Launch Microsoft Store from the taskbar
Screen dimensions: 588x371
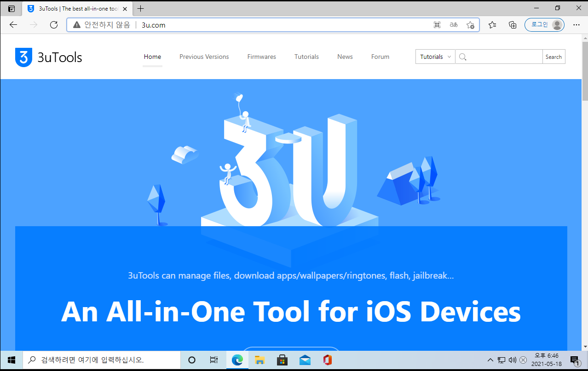point(282,360)
